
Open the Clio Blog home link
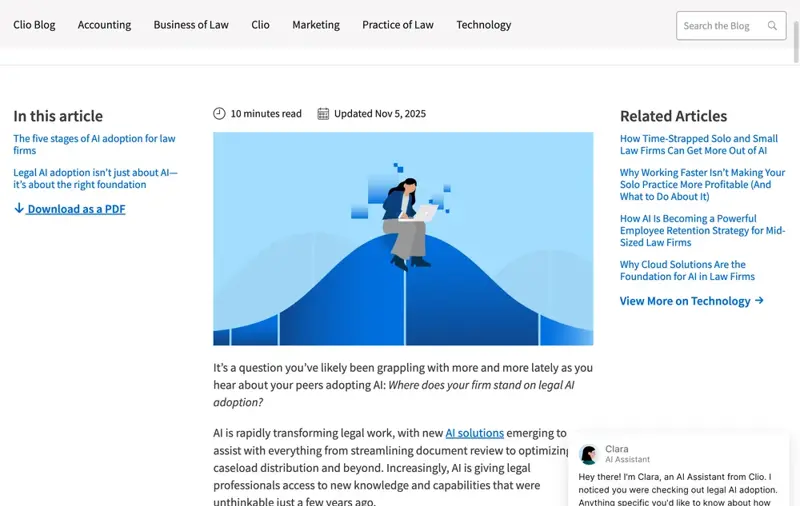tap(34, 24)
